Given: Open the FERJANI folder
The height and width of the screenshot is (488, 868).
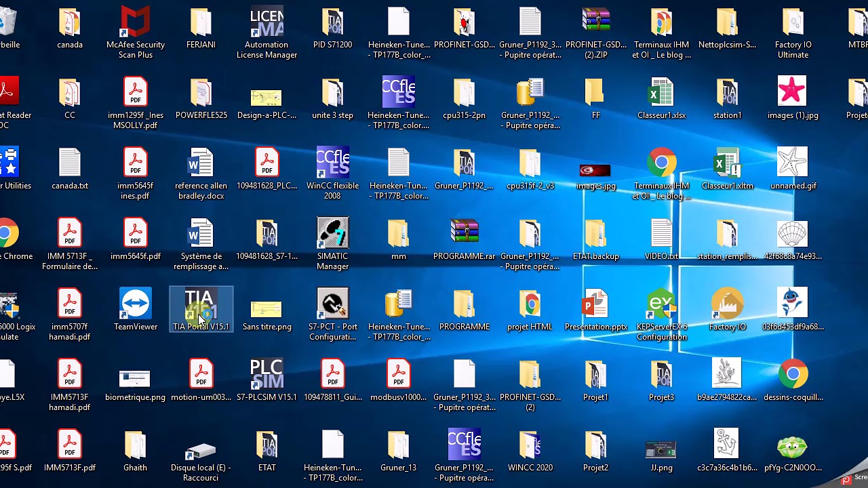Looking at the screenshot, I should (201, 27).
